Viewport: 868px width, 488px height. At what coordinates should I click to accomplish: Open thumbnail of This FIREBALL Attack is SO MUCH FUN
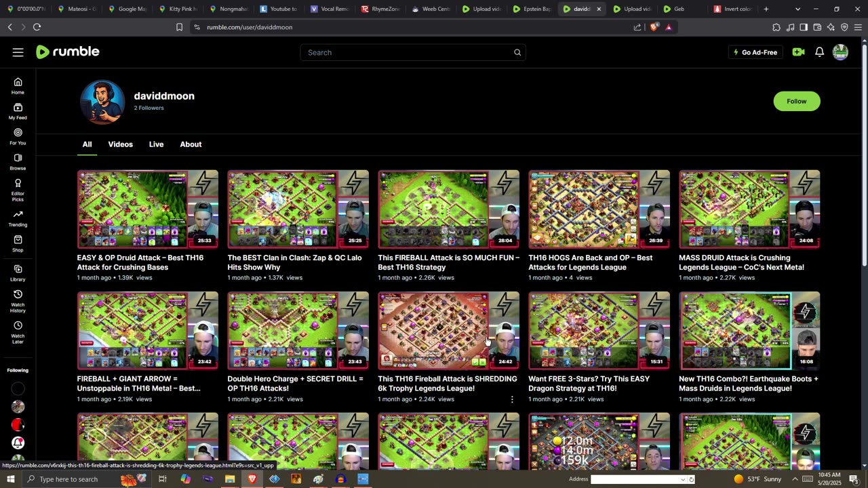click(448, 209)
